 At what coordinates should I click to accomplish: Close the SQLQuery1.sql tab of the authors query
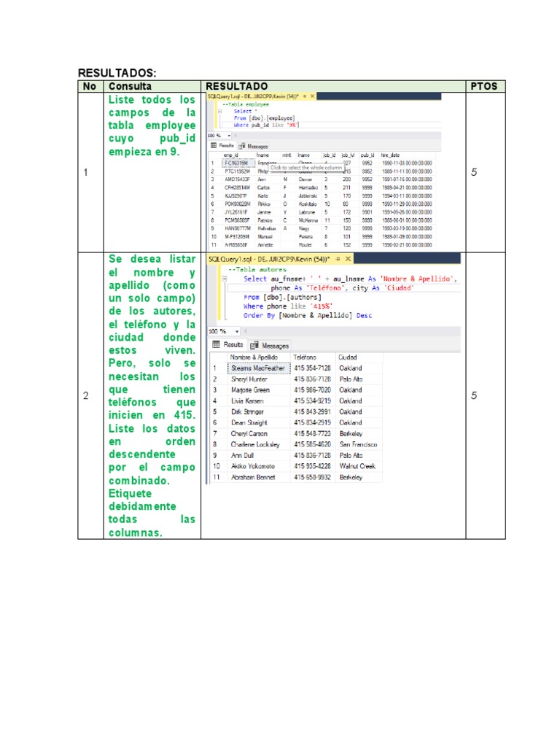[348, 258]
